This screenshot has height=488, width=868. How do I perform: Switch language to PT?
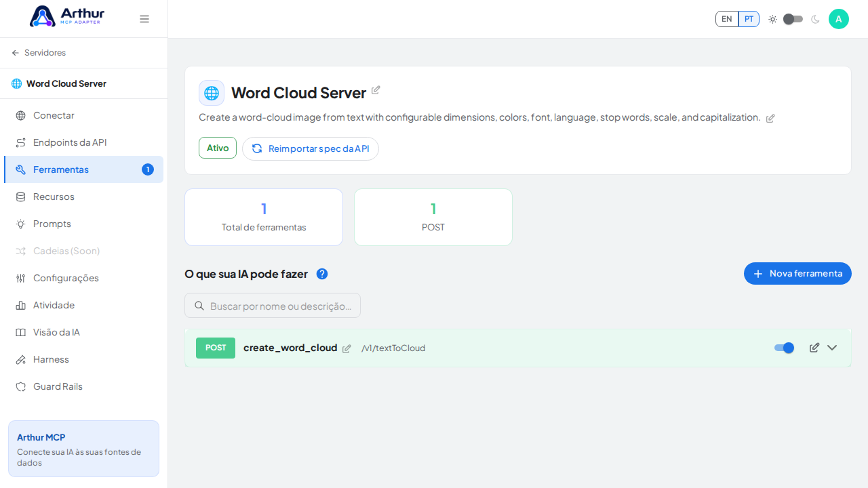749,19
